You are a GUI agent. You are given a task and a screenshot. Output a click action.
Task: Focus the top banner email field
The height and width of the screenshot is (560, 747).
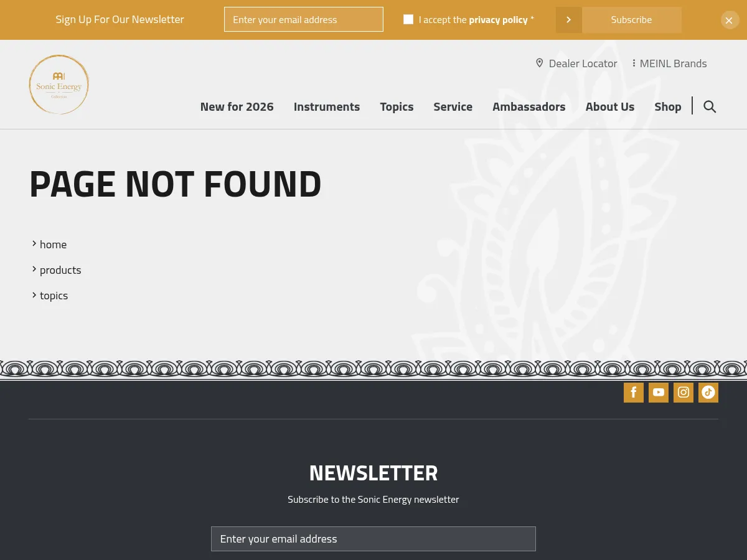(303, 19)
